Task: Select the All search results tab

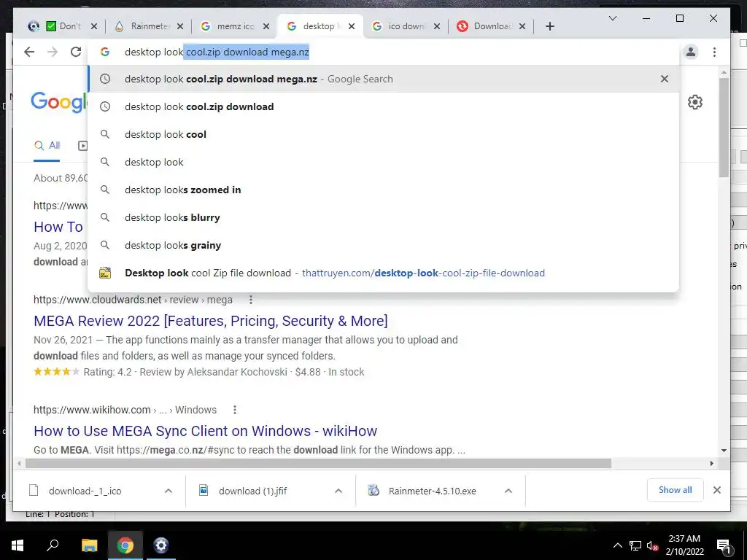Action: point(47,145)
